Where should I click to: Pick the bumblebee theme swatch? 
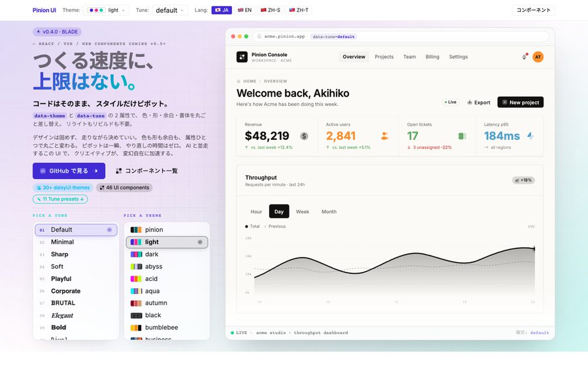pyautogui.click(x=136, y=327)
